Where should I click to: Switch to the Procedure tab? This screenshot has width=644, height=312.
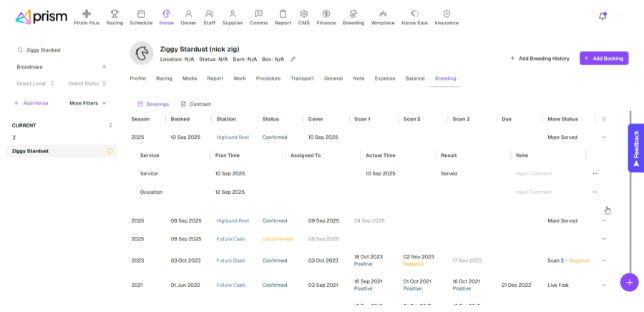[x=268, y=78]
